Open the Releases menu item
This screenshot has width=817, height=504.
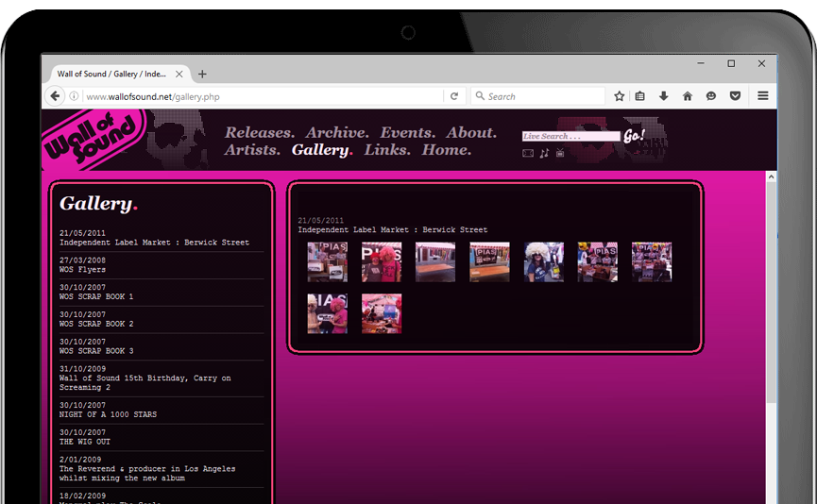(x=260, y=133)
